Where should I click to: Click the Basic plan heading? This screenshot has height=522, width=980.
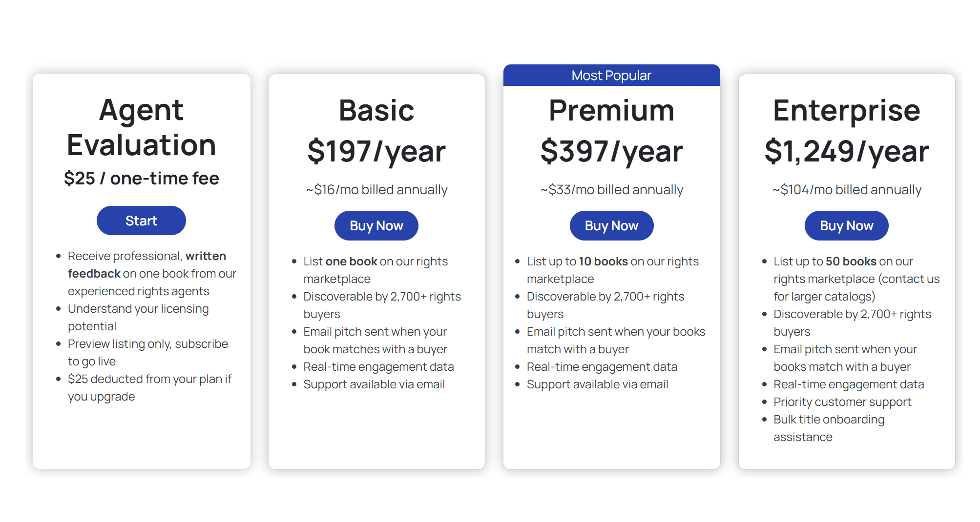(x=376, y=110)
